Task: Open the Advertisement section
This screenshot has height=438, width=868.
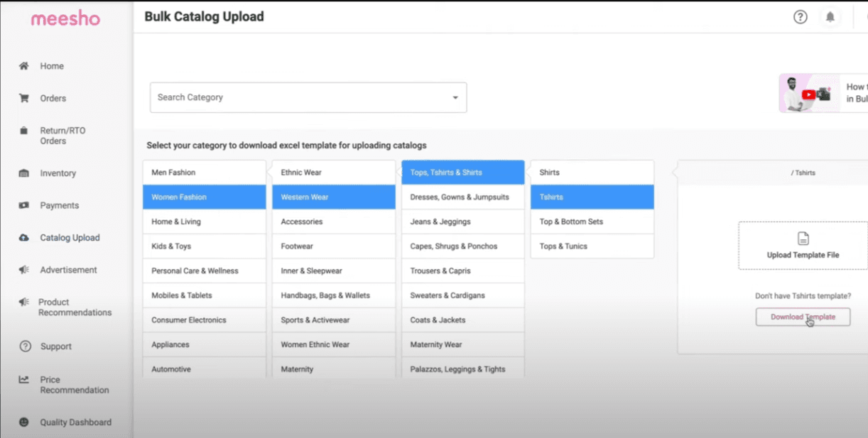Action: [67, 270]
